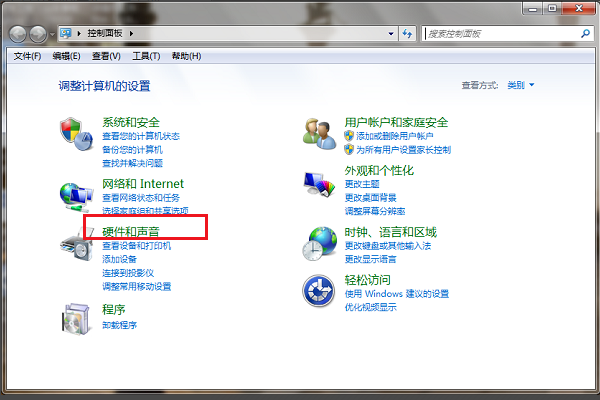Click the 用户帐户和家庭安全 people icon
Image resolution: width=600 pixels, height=400 pixels.
[319, 132]
